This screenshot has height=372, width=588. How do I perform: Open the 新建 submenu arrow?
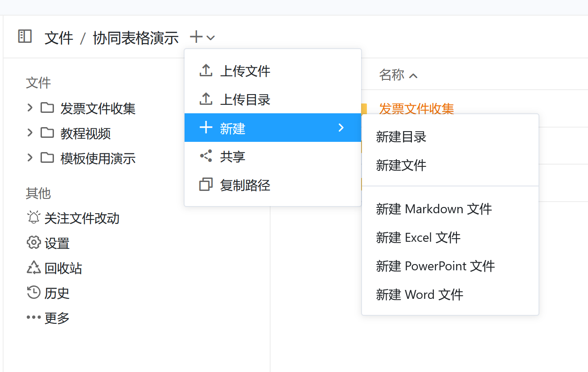click(341, 128)
